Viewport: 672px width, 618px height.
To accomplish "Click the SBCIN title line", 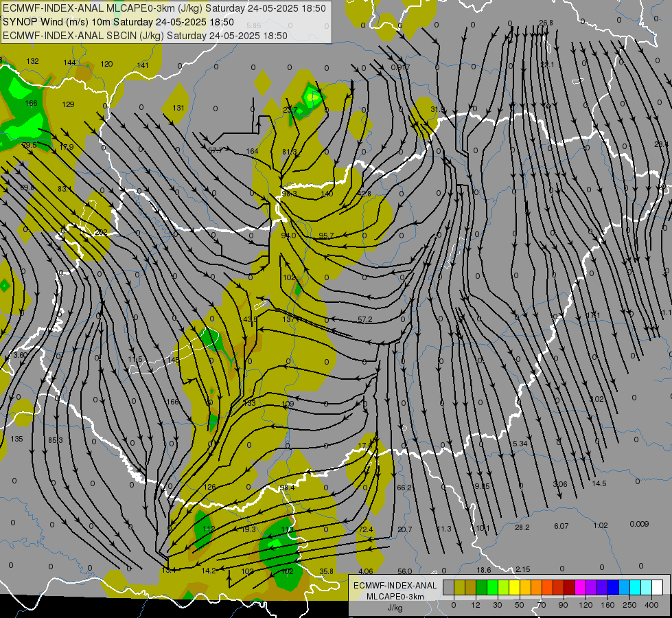I will pyautogui.click(x=145, y=36).
